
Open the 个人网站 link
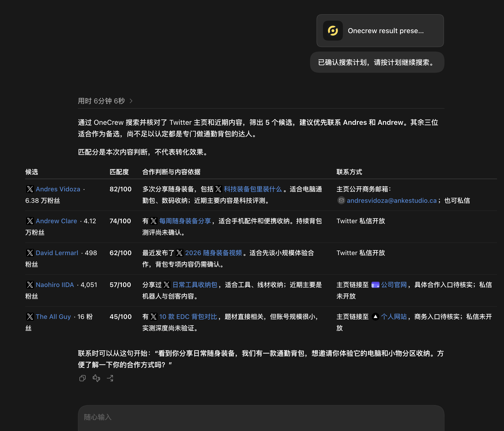(x=394, y=317)
